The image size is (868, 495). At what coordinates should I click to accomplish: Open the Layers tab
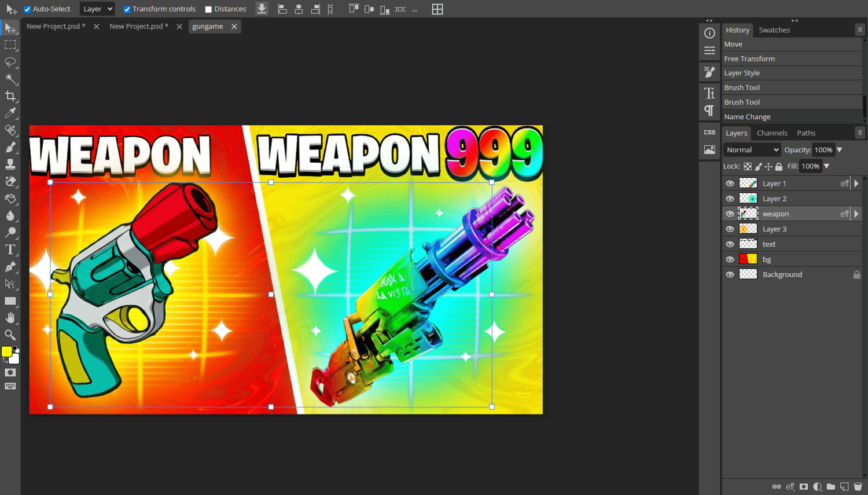(x=737, y=133)
